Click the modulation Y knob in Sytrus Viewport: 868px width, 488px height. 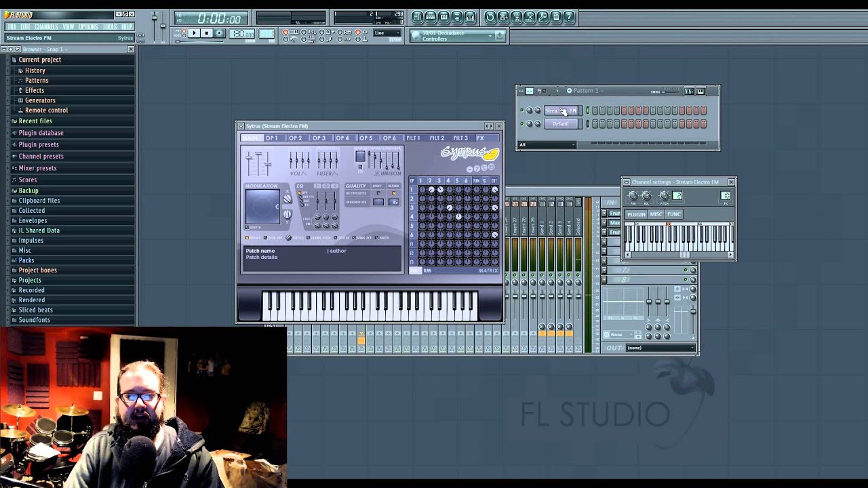tap(287, 215)
